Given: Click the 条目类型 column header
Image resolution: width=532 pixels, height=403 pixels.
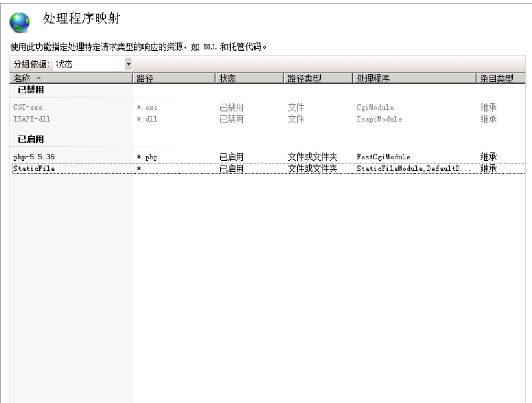Looking at the screenshot, I should point(497,78).
